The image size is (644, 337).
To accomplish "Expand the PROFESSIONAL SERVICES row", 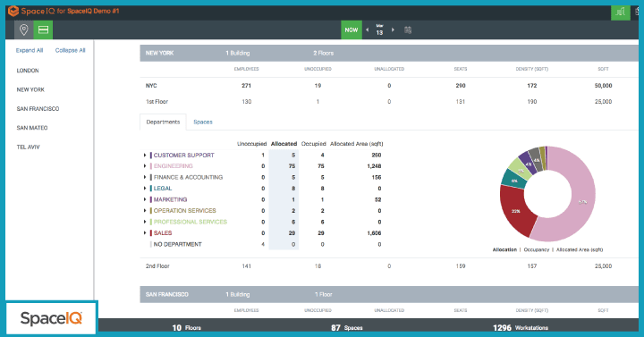I will tap(145, 222).
